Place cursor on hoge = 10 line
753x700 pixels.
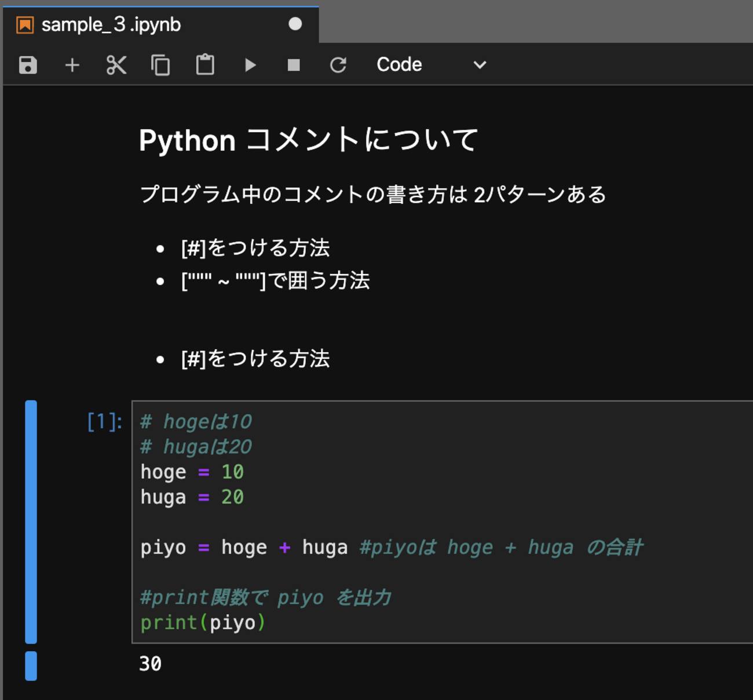pyautogui.click(x=192, y=472)
